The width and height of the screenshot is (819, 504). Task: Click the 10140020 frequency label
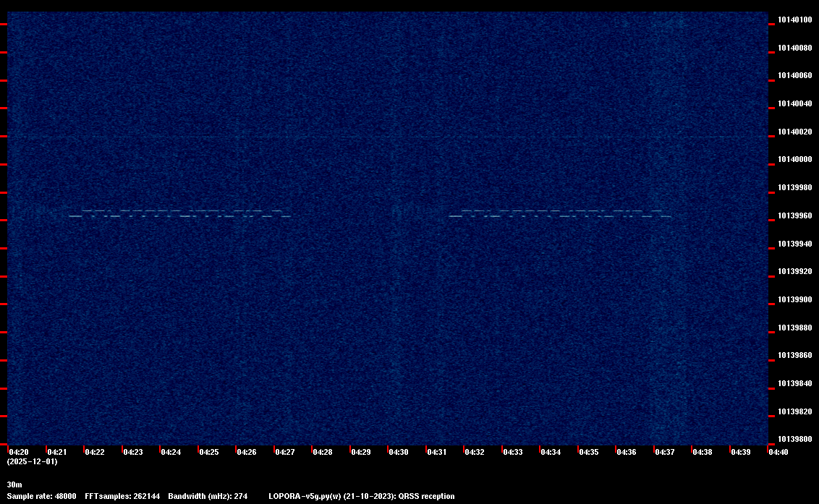point(795,132)
